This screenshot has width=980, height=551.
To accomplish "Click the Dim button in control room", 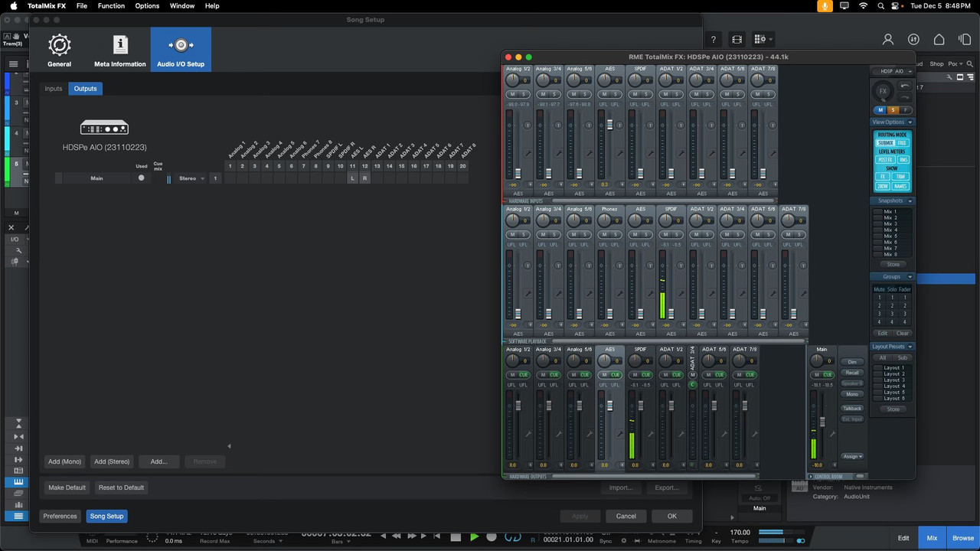I will point(852,362).
